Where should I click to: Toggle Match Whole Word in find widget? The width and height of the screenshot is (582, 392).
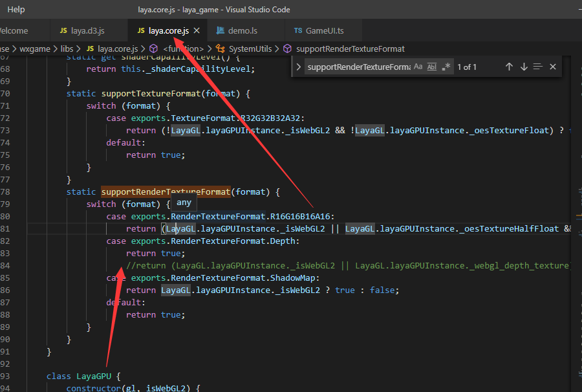(x=432, y=67)
